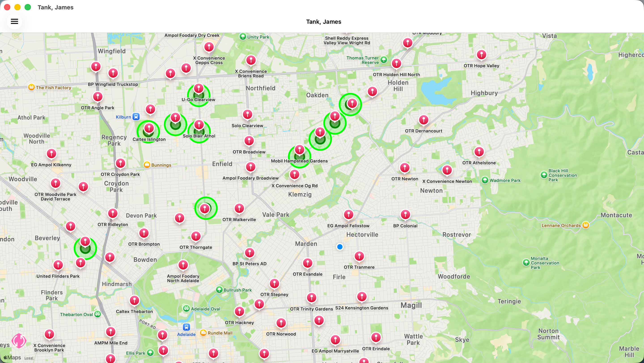Click the EG Ampol Kilkenny pin
Screen dimensions: 644x363
(51, 154)
